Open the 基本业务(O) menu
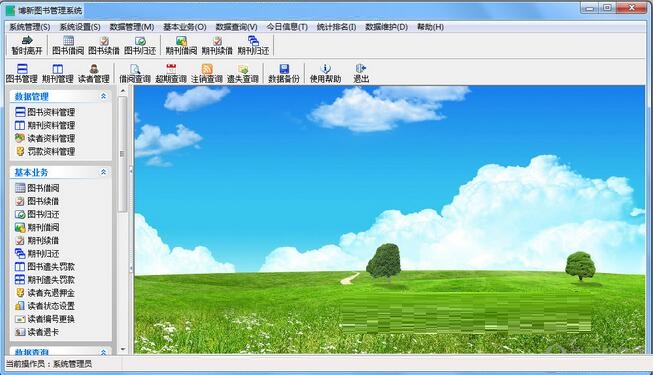This screenshot has height=375, width=653. coord(184,27)
